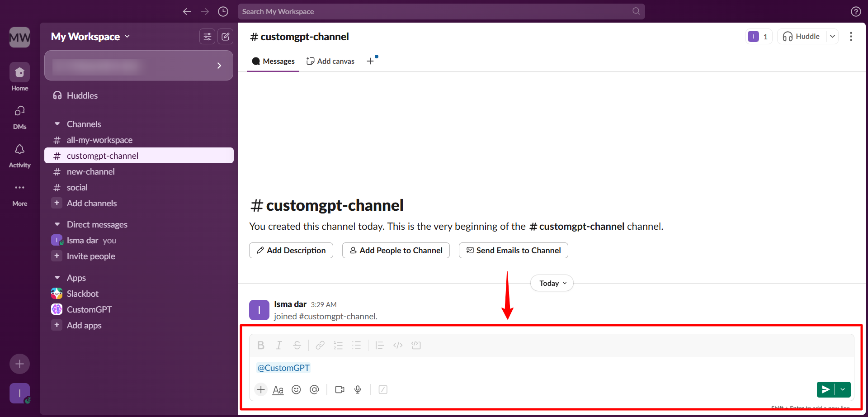The image size is (868, 417).
Task: Open new-channel in sidebar
Action: click(139, 171)
